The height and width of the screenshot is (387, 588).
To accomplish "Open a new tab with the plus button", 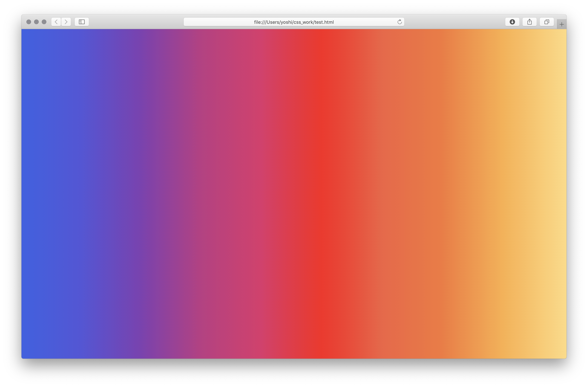I will [x=562, y=24].
